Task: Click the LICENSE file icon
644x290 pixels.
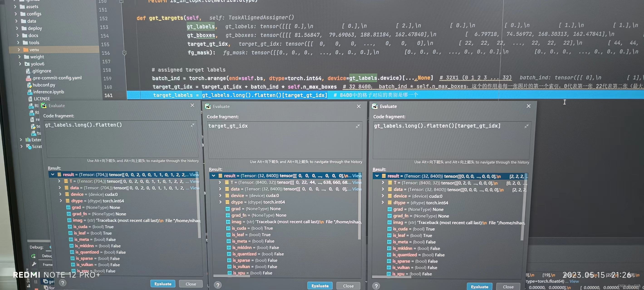Action: pyautogui.click(x=30, y=99)
